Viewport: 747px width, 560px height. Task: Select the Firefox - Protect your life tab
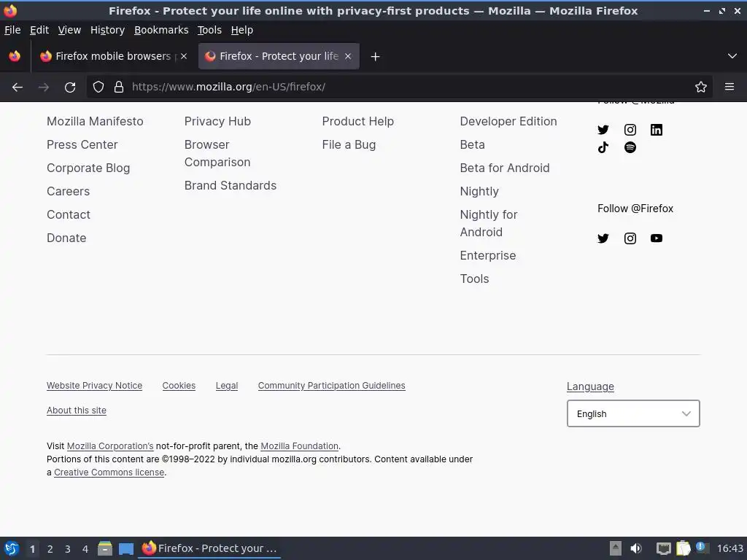pos(279,56)
